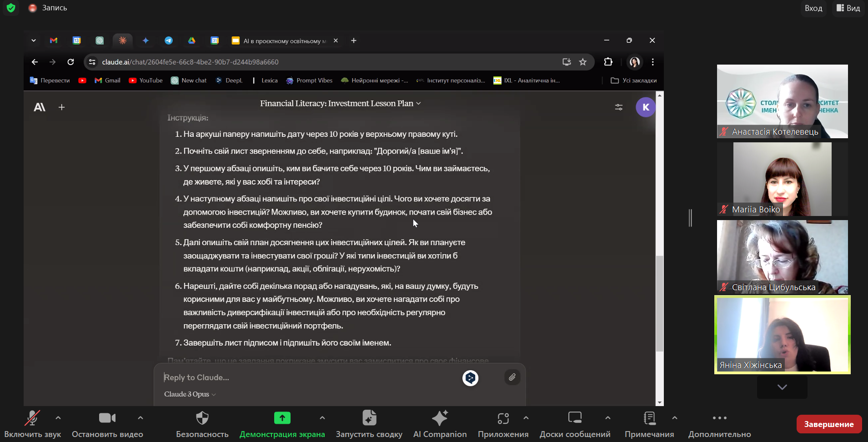This screenshot has width=868, height=442.
Task: Unmute microphone with Включить звук
Action: pos(32,424)
